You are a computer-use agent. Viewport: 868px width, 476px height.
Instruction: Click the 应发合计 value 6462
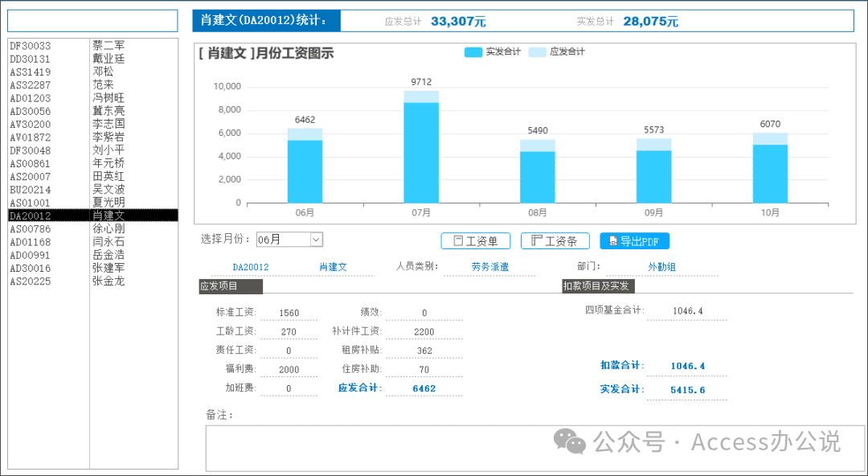[424, 388]
